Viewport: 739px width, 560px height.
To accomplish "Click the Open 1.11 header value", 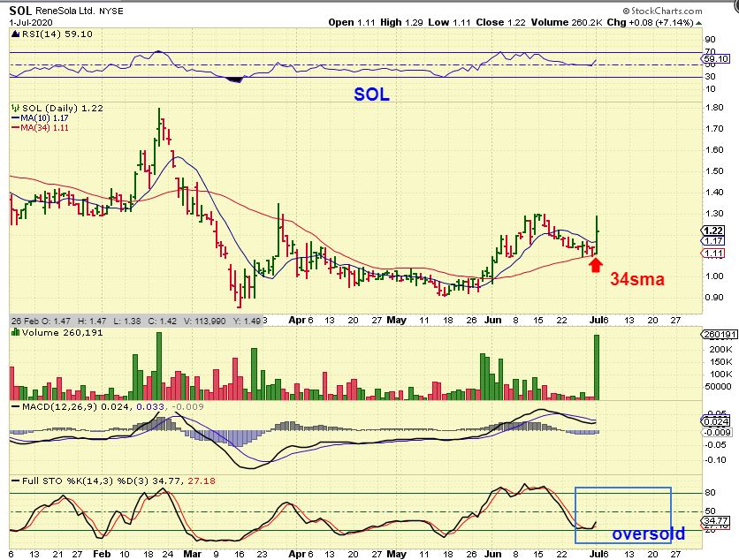I will tap(351, 22).
